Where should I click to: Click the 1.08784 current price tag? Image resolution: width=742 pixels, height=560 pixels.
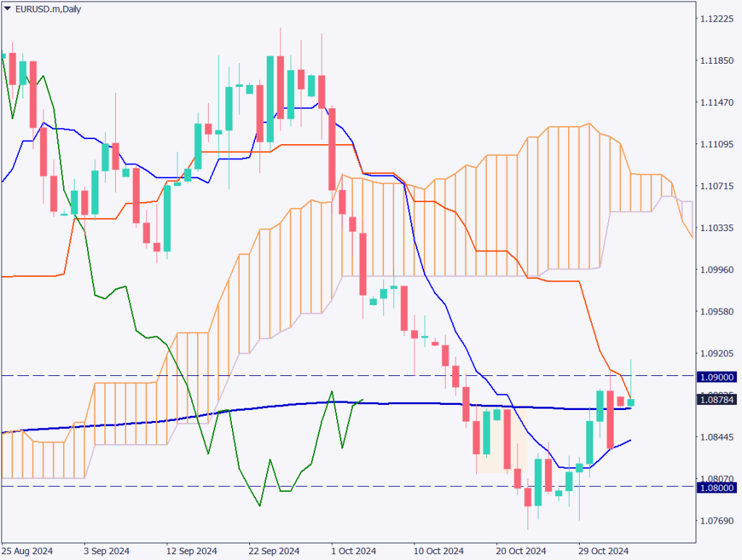pyautogui.click(x=716, y=399)
